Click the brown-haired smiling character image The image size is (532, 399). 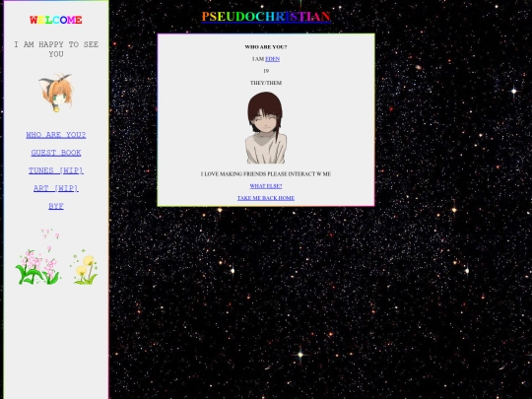pyautogui.click(x=266, y=127)
